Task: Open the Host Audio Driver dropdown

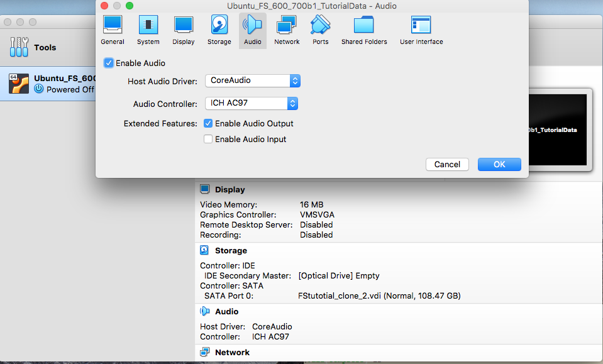Action: click(x=252, y=81)
